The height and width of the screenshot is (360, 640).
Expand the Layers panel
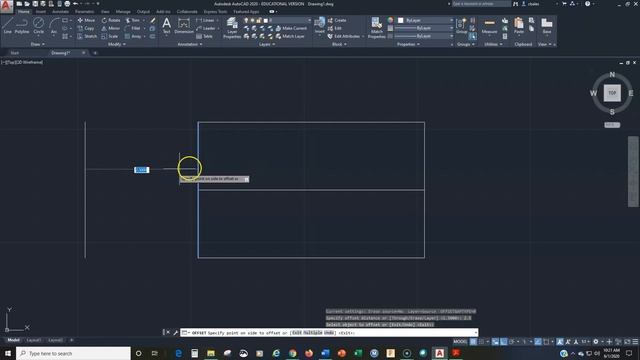coord(267,44)
